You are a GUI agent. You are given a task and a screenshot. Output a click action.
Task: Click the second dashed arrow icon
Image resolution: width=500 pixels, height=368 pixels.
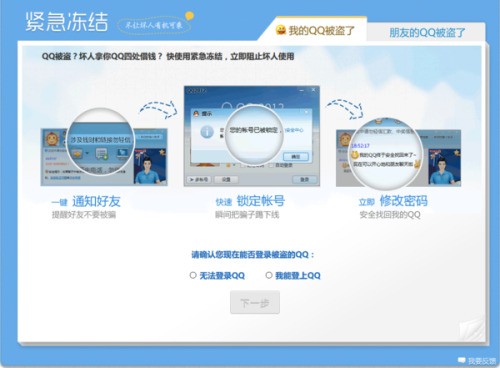click(345, 109)
